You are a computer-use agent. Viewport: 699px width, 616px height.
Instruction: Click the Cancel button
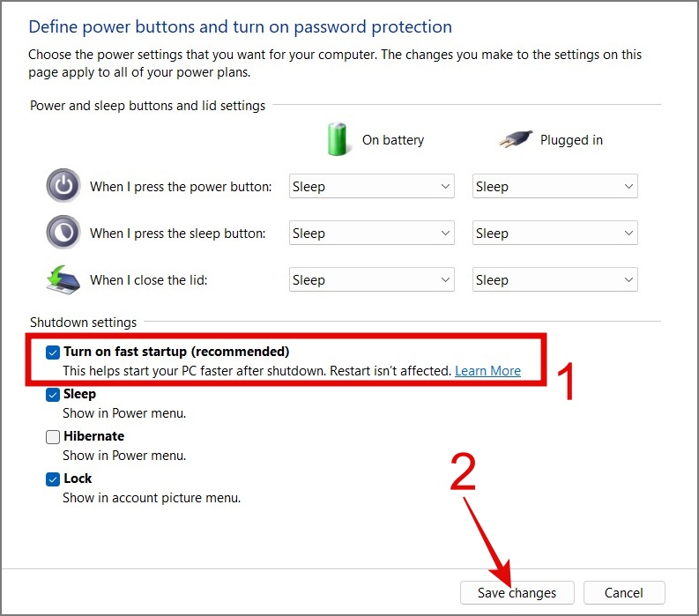point(623,593)
